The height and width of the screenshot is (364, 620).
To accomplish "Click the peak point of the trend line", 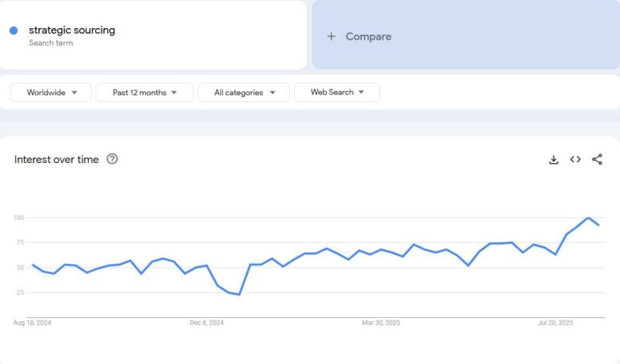I will tap(589, 218).
